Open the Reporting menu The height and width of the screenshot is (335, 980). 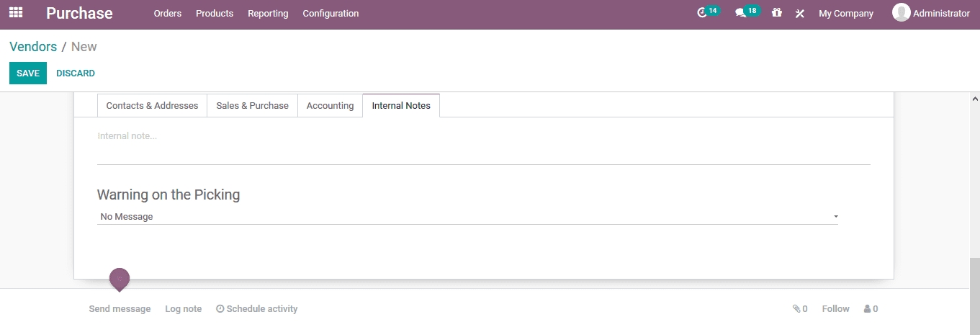click(x=268, y=14)
